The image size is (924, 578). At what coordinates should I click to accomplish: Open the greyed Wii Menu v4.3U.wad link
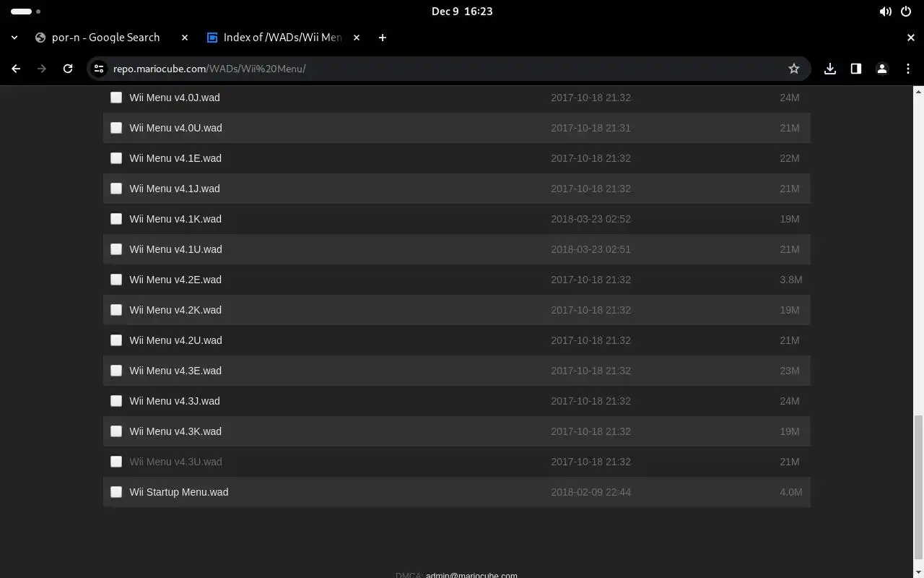point(175,462)
